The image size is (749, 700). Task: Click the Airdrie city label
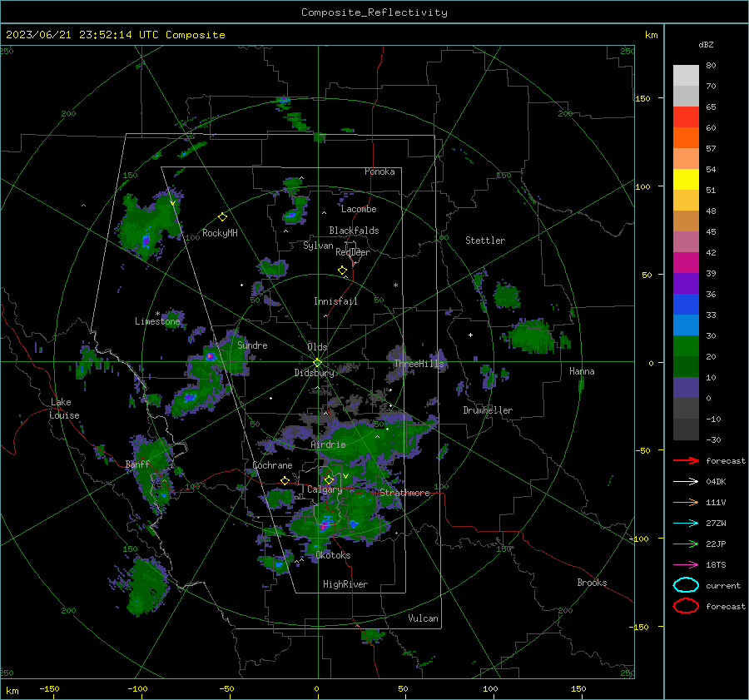328,444
